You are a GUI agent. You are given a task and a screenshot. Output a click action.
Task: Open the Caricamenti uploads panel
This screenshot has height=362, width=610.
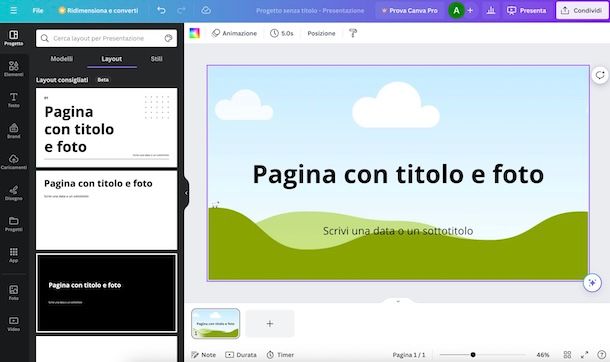click(x=14, y=162)
